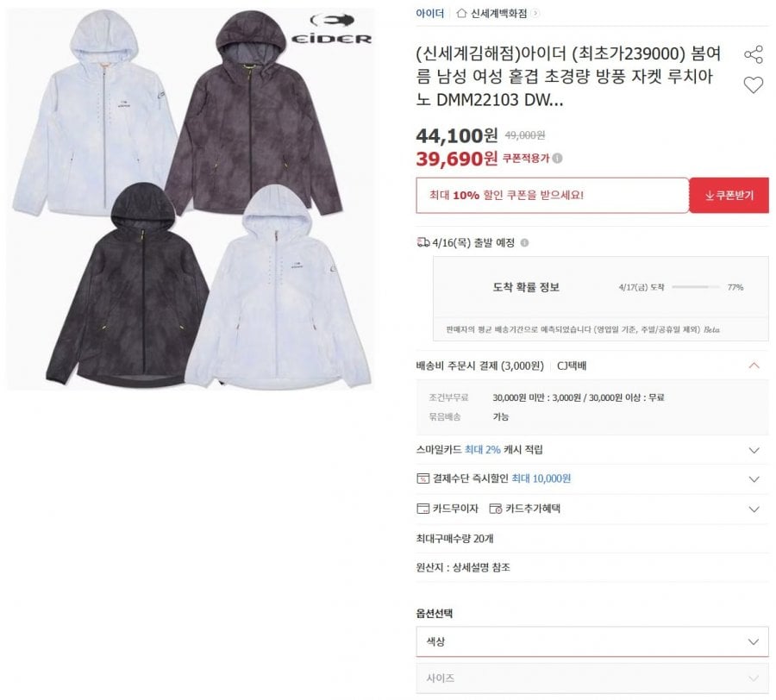776x700 pixels.
Task: Collapse the 배송비 shipping fee section
Action: (x=754, y=366)
